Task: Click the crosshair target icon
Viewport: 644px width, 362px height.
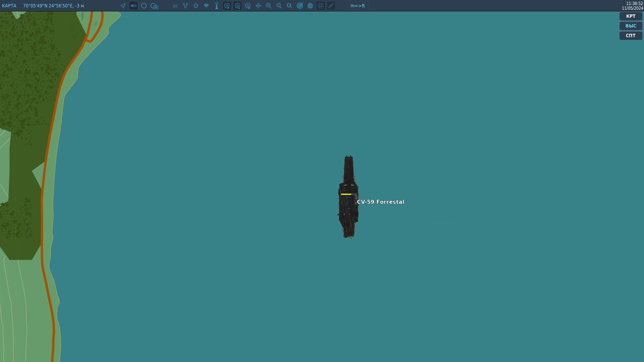Action: (196, 6)
